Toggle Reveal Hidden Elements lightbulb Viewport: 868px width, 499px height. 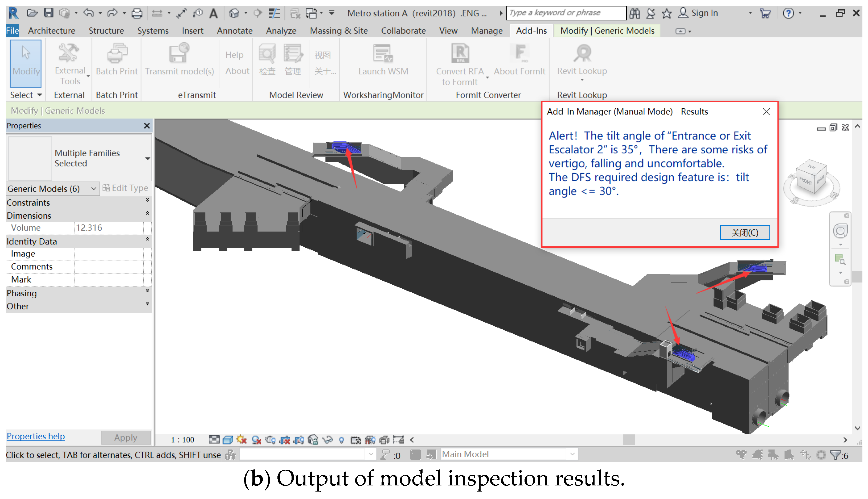pyautogui.click(x=341, y=440)
